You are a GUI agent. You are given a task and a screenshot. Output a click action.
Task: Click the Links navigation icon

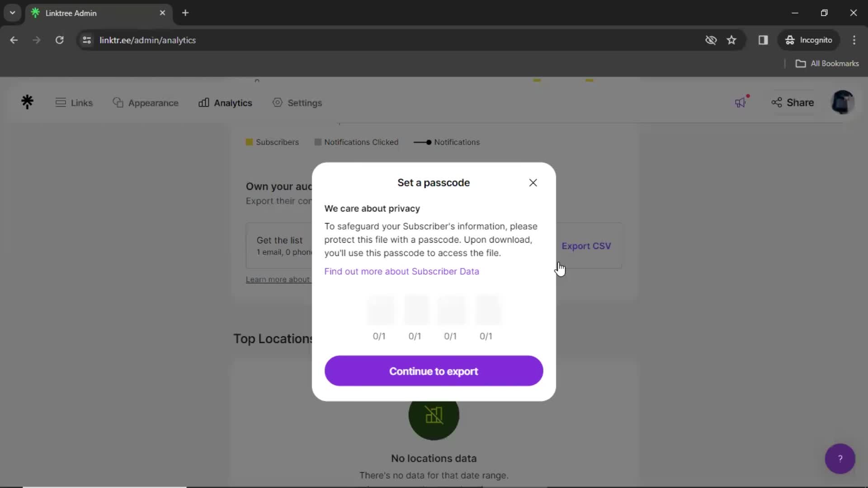(60, 102)
